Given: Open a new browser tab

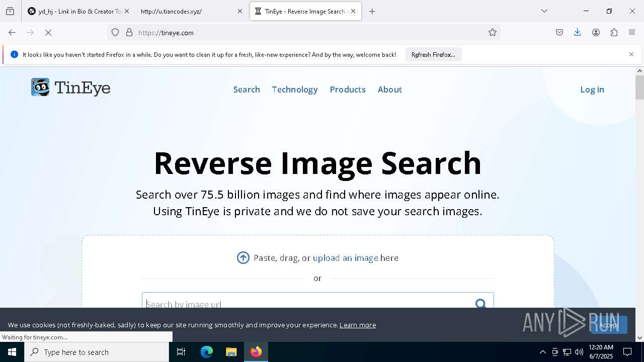Looking at the screenshot, I should pos(372,11).
